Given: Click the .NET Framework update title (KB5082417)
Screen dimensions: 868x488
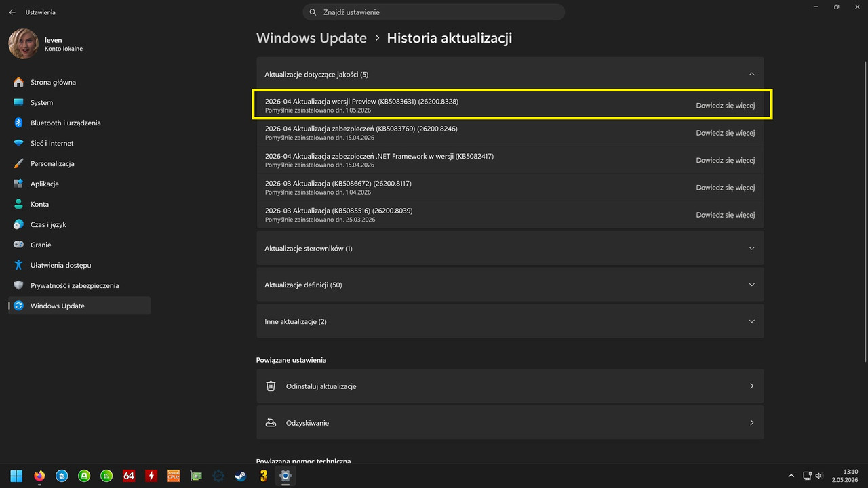Looking at the screenshot, I should (379, 156).
